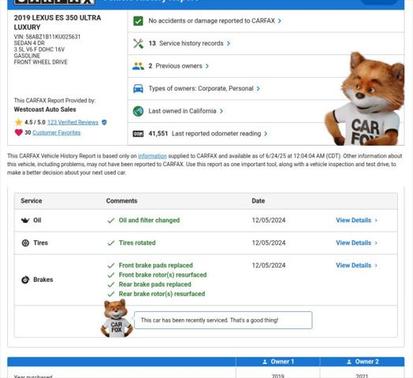Click the small Car Fox mascot near the tip
Viewport: 413px width, 378px height.
click(x=116, y=318)
